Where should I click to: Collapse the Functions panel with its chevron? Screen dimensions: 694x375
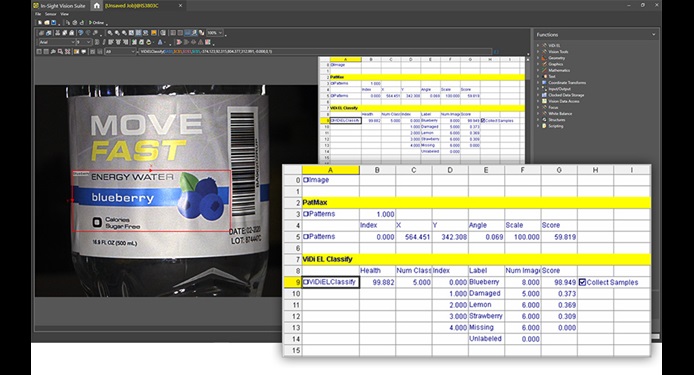pos(653,35)
